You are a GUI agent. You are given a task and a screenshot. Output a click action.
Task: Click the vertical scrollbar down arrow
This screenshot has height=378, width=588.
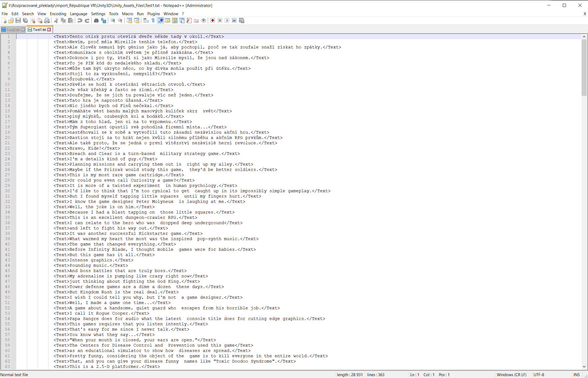584,367
